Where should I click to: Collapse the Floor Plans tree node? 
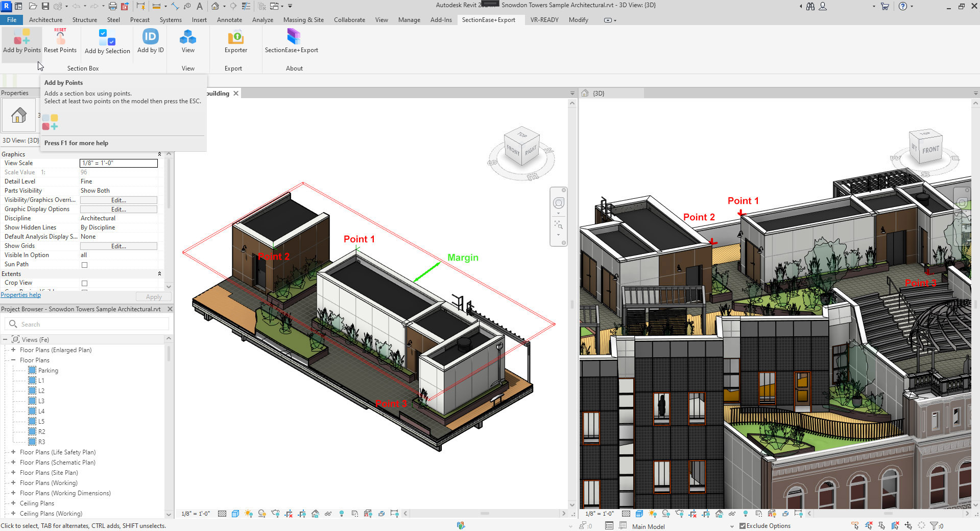tap(13, 360)
